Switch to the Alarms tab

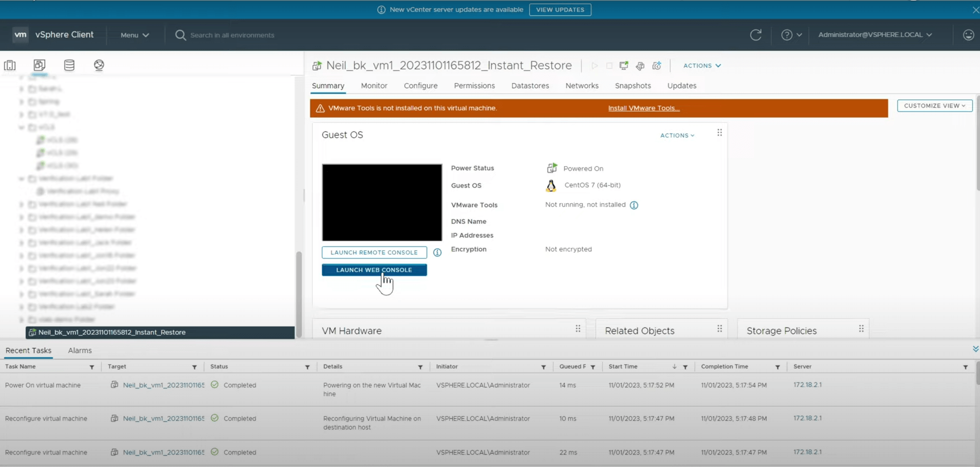80,351
